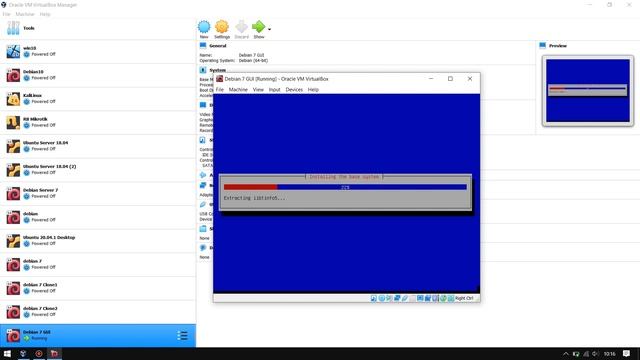Click the New machine toolbar icon
This screenshot has height=360, width=640.
point(204,27)
